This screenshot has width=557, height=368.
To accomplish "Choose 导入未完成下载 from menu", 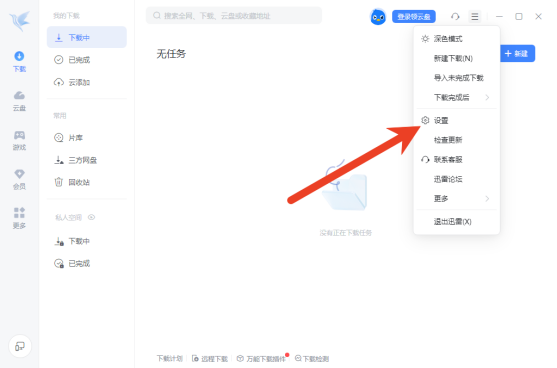I will tap(457, 78).
